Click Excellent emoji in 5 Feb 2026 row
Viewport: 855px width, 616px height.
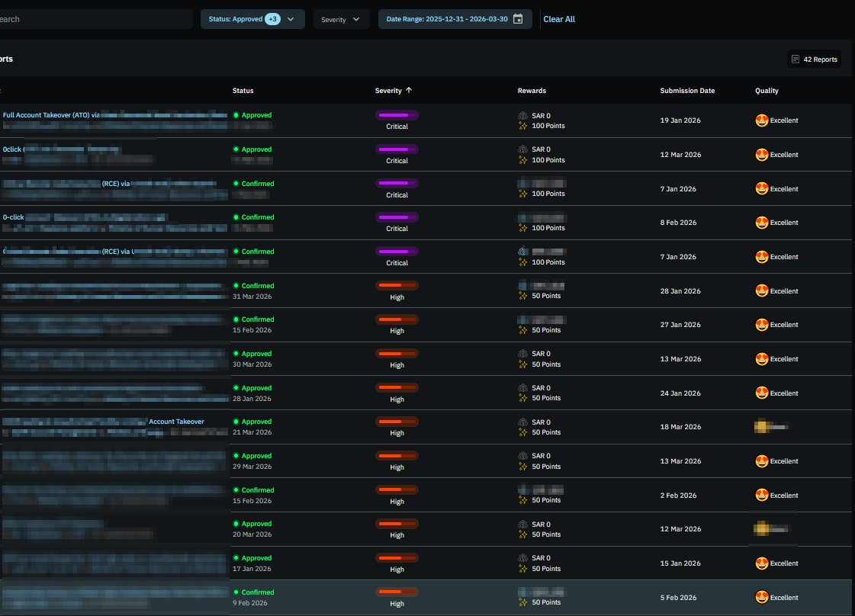pos(762,598)
